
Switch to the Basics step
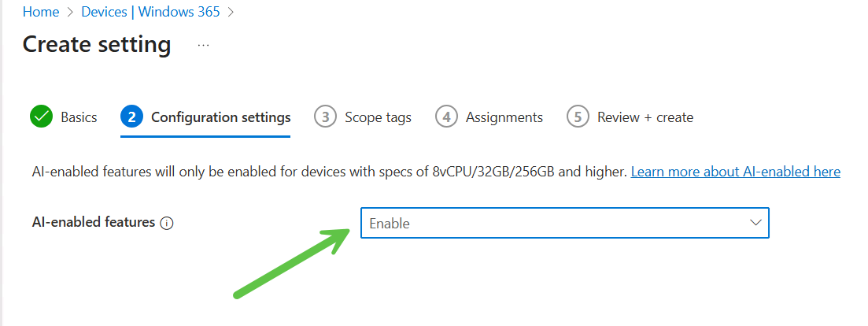79,117
